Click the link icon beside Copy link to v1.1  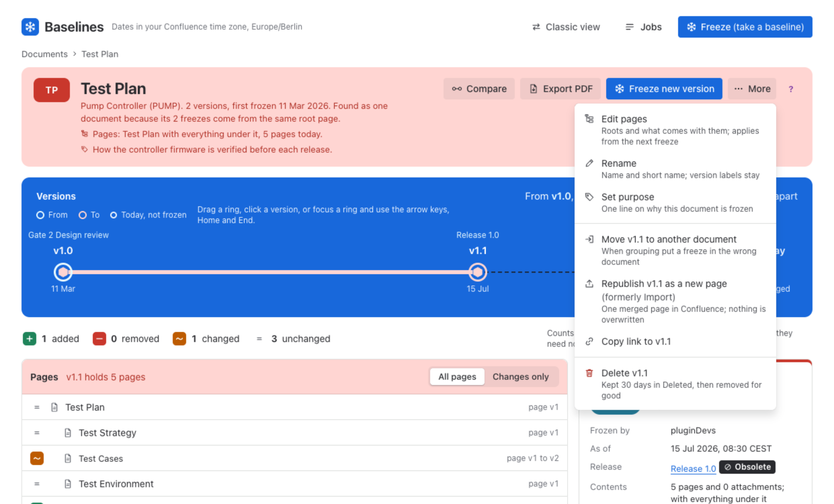(589, 341)
